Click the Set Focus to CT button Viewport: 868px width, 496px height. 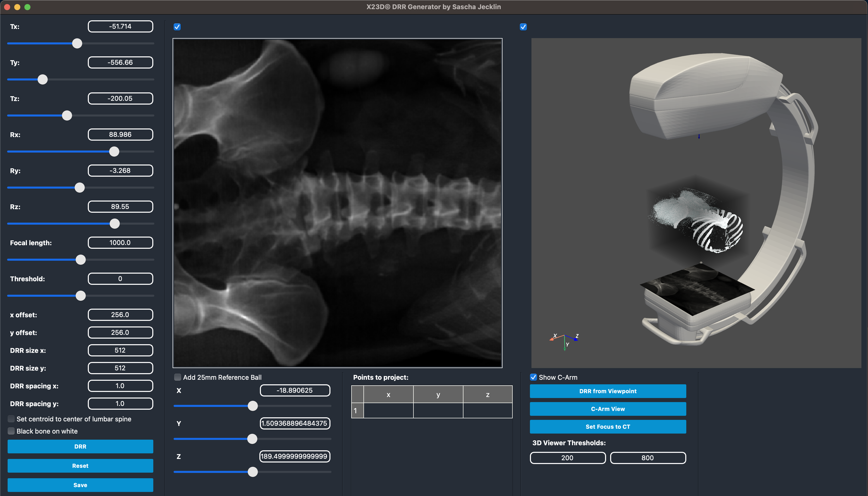point(608,426)
